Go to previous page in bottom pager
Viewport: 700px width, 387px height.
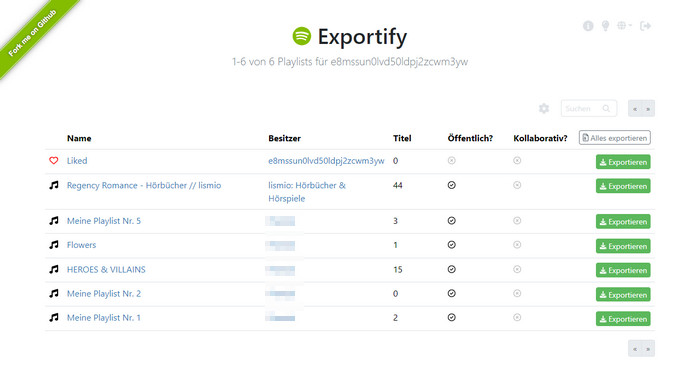click(635, 349)
